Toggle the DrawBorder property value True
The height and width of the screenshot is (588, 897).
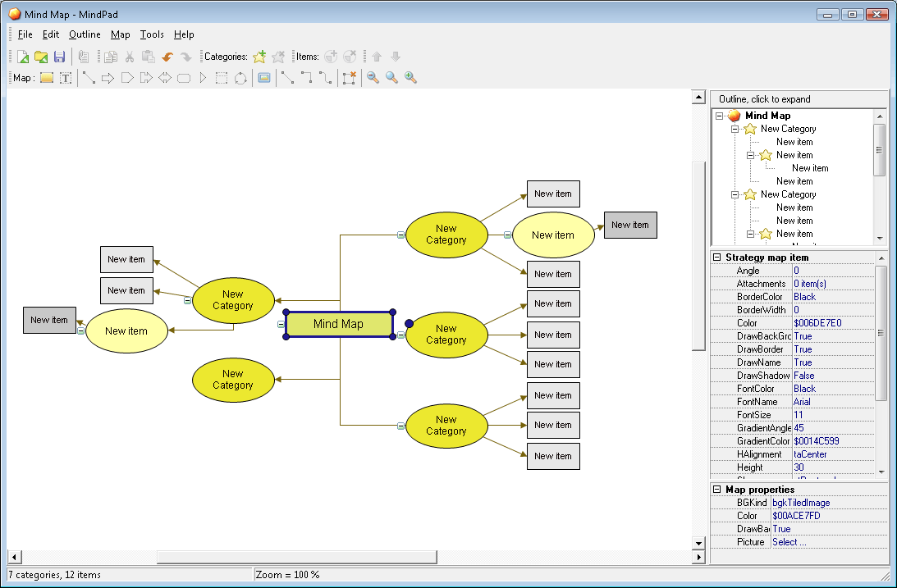[x=803, y=349]
